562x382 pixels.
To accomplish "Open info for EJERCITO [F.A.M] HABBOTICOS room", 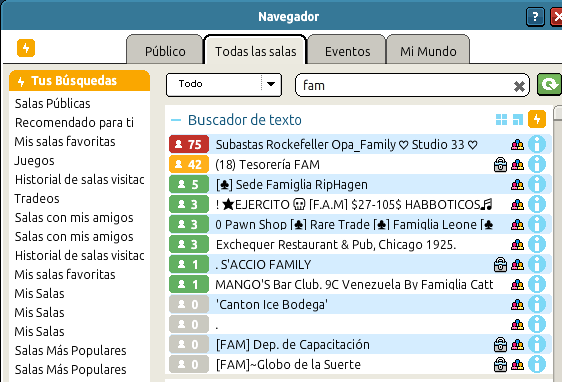I will pyautogui.click(x=537, y=204).
